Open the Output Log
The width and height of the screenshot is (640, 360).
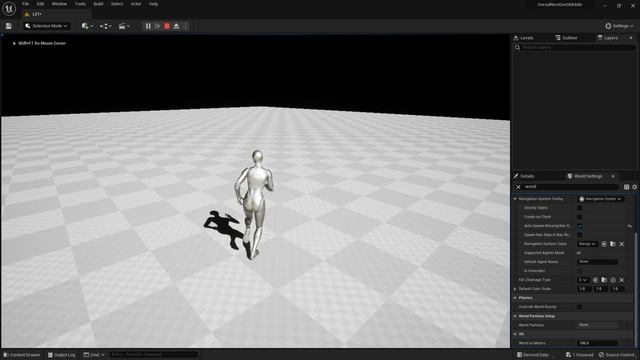[x=61, y=355]
